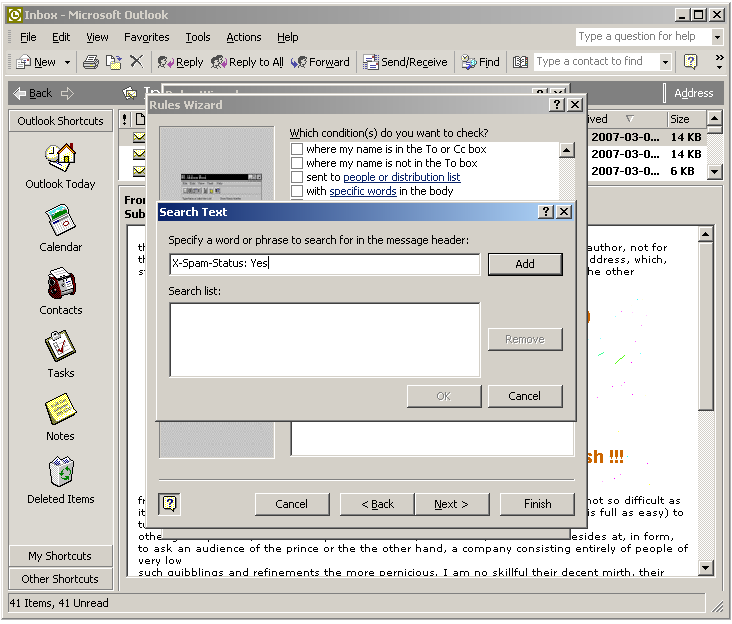This screenshot has width=732, height=624.
Task: Open the 'Type a question for help' dropdown
Action: pyautogui.click(x=717, y=37)
